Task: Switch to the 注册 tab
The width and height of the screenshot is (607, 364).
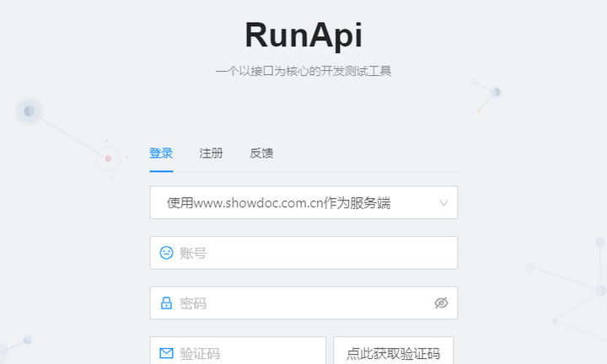Action: click(x=211, y=153)
